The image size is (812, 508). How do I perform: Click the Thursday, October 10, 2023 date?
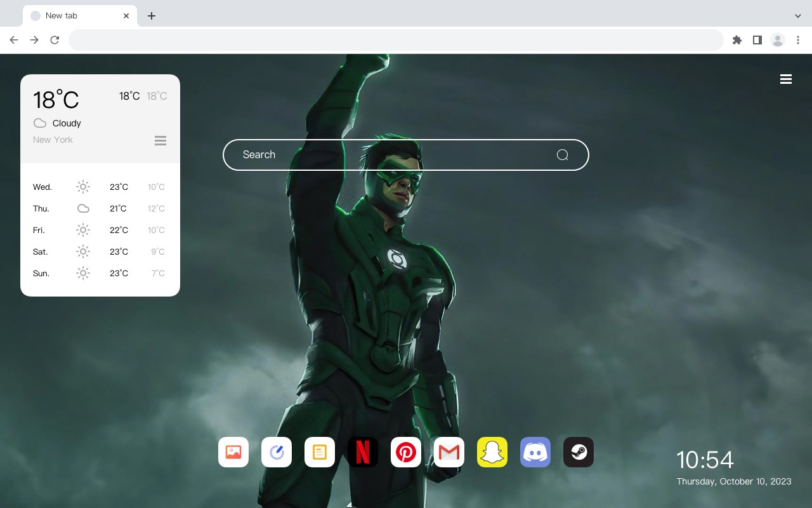pos(734,481)
